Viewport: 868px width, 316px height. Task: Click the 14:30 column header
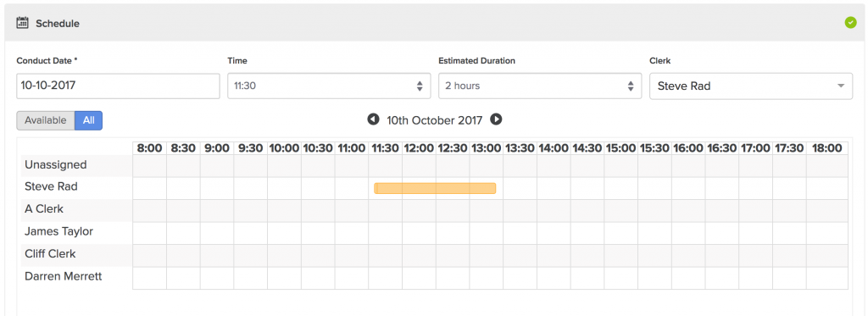click(x=587, y=148)
